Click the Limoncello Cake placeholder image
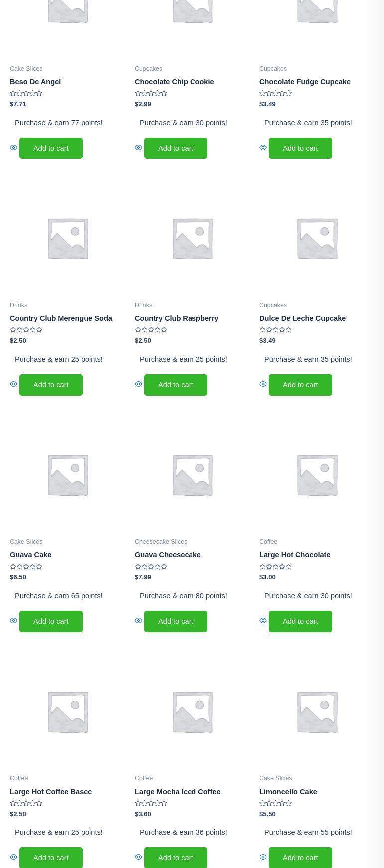This screenshot has width=384, height=868. (317, 711)
